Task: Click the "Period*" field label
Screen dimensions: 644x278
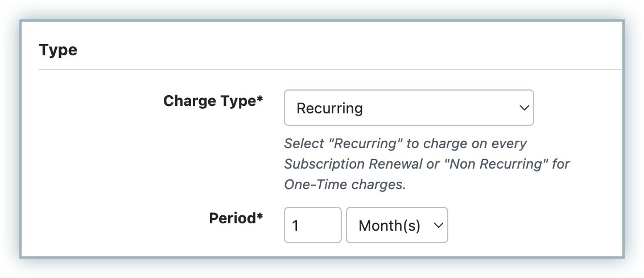Action: [233, 218]
